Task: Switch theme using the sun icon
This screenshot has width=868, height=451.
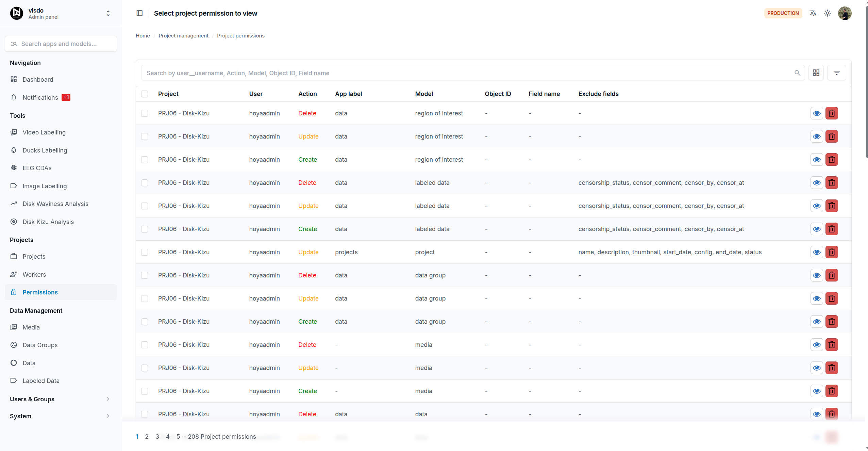Action: tap(828, 13)
